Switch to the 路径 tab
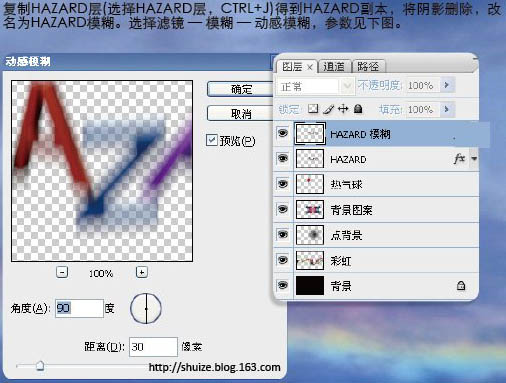Screen dimensions: 506x383 [x=368, y=67]
